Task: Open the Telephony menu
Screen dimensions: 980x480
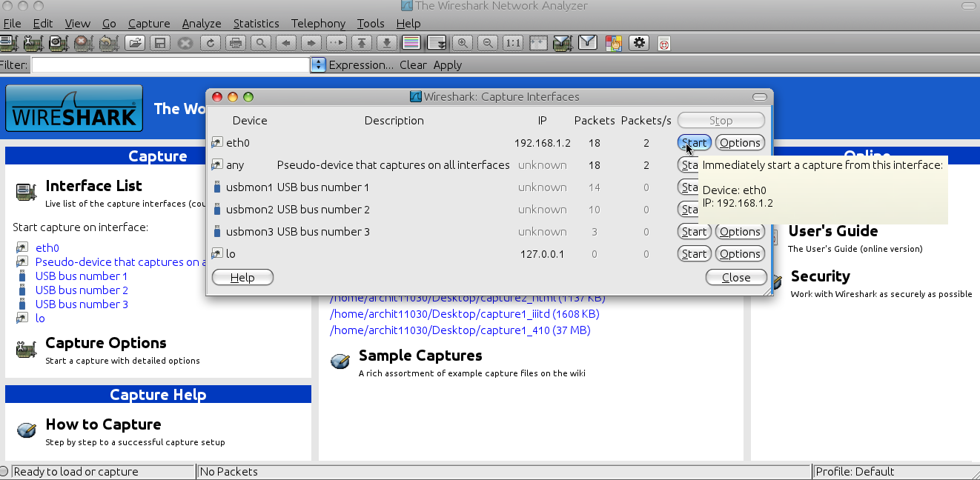Action: (318, 24)
